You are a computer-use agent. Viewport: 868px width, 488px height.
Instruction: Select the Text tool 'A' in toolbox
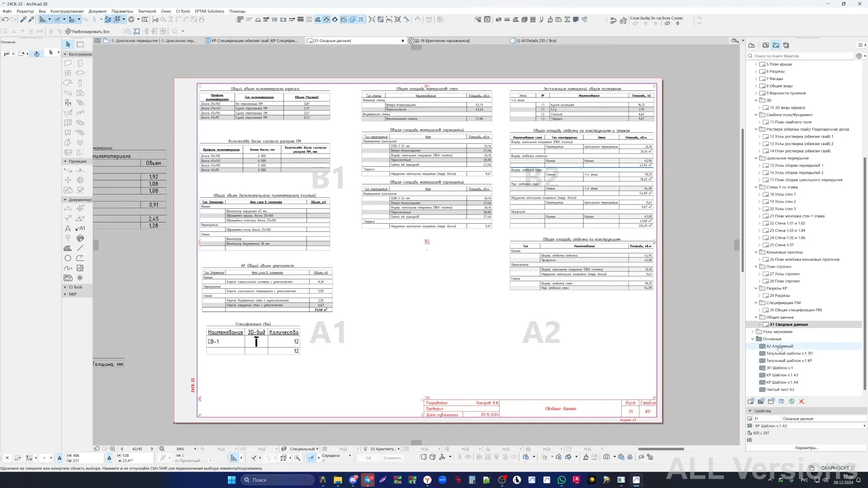click(68, 229)
